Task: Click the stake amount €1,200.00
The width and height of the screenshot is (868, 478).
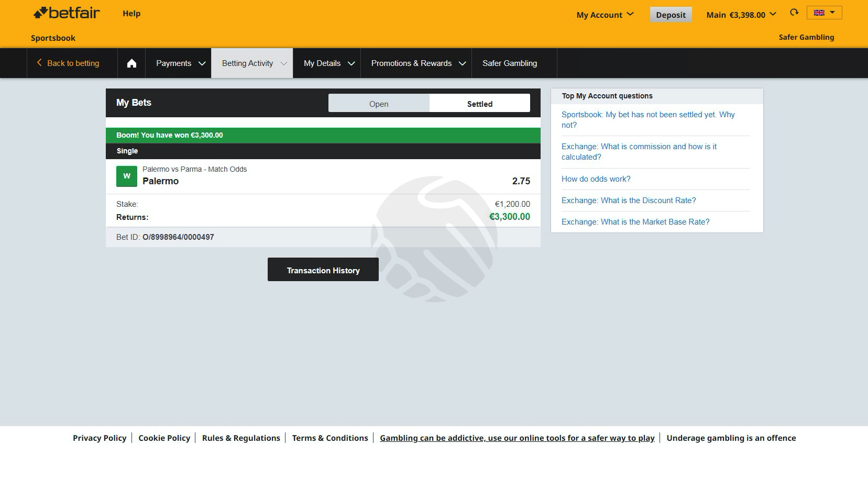Action: click(x=512, y=204)
